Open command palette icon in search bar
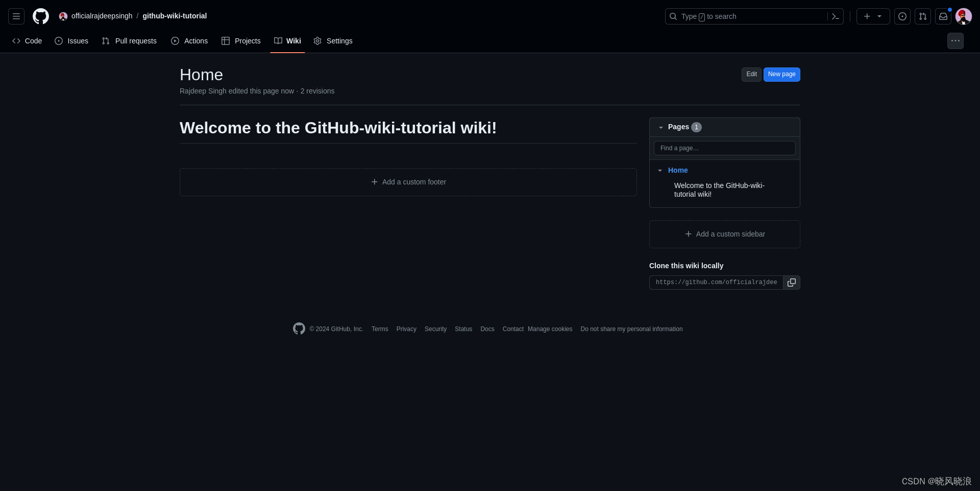The image size is (980, 491). [x=835, y=16]
